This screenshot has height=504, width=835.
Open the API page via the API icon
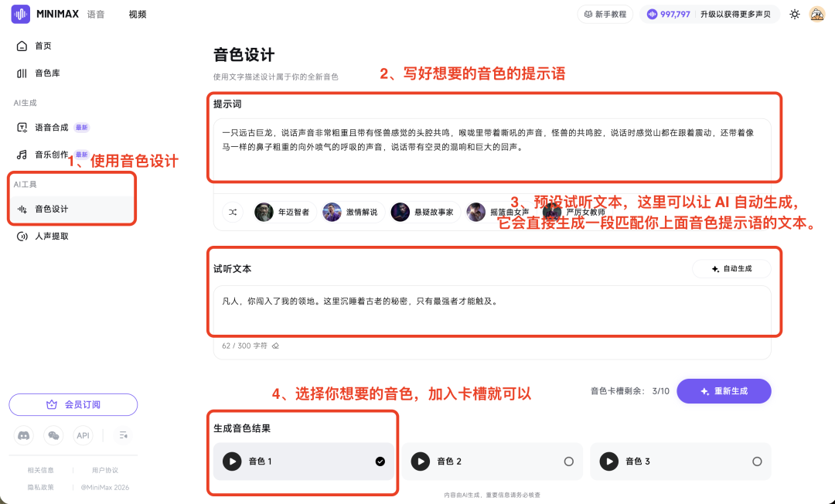click(83, 435)
